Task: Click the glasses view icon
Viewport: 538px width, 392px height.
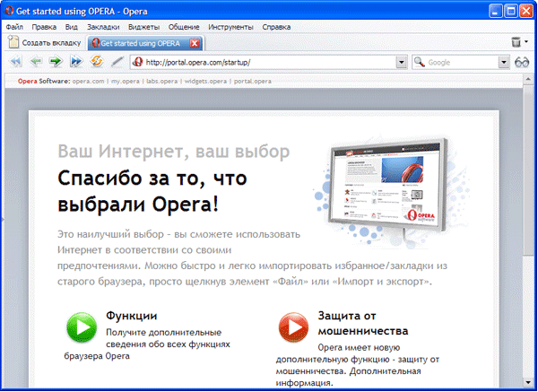Action: (x=522, y=63)
